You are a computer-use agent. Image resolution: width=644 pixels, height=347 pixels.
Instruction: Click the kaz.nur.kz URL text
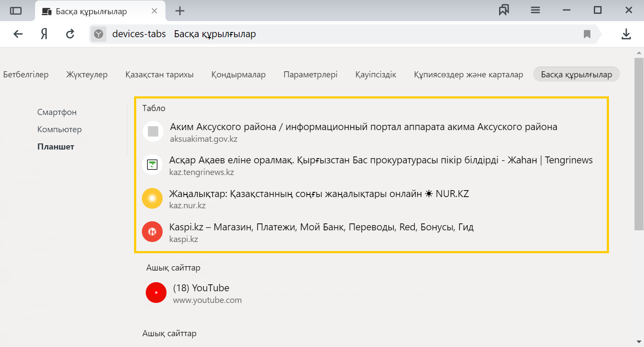tap(187, 206)
